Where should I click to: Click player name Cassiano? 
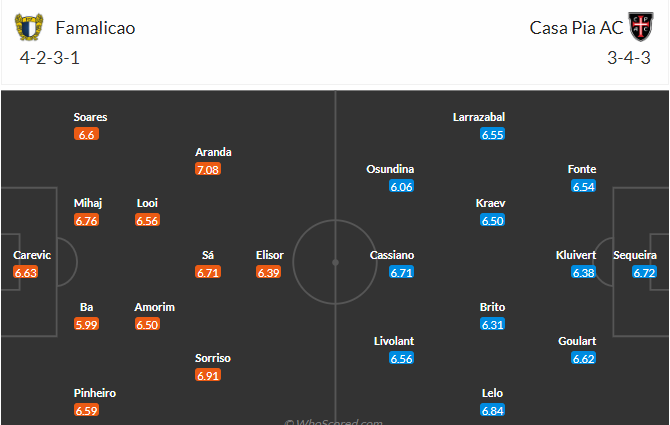point(392,255)
